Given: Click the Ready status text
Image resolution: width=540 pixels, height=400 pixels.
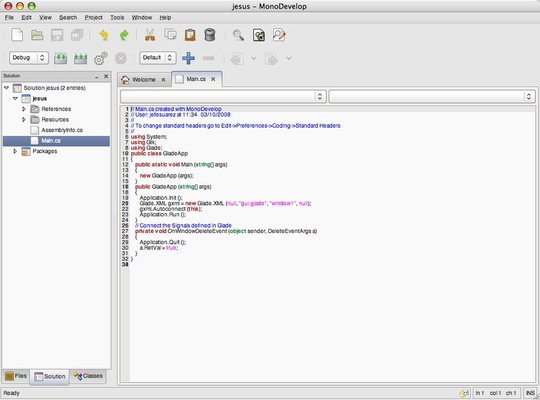Looking at the screenshot, I should pyautogui.click(x=11, y=393).
